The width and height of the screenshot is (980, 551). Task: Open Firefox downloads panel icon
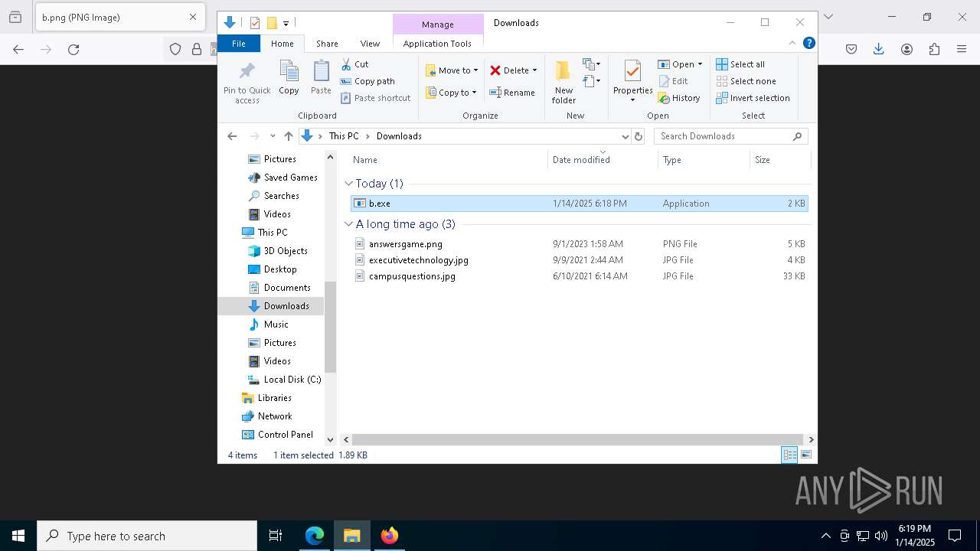click(x=878, y=49)
